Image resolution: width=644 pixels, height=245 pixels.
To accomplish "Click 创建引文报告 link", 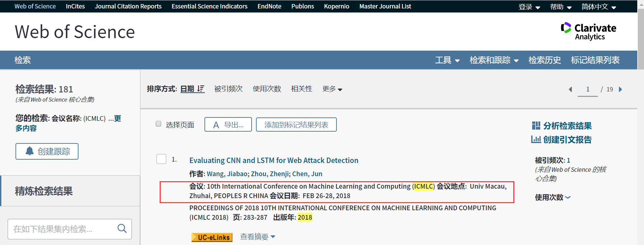I will click(567, 139).
